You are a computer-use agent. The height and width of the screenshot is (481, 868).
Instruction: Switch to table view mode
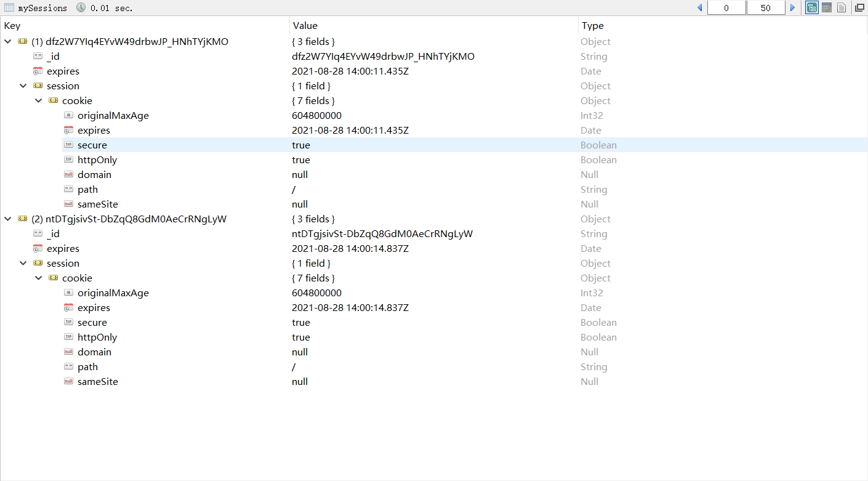click(x=827, y=8)
